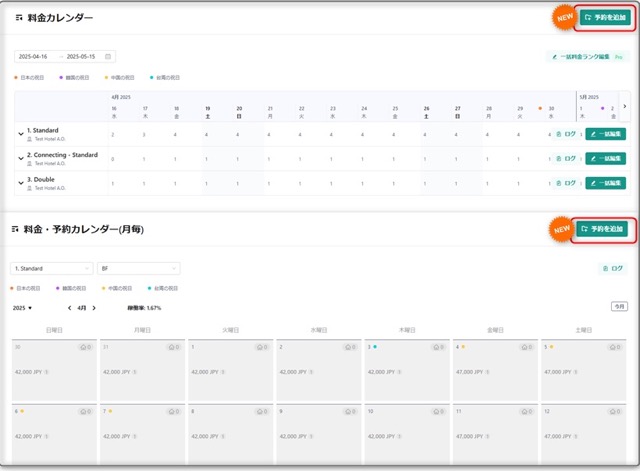This screenshot has width=640, height=471.
Task: Click the 5月 2025 month label
Action: pos(589,97)
